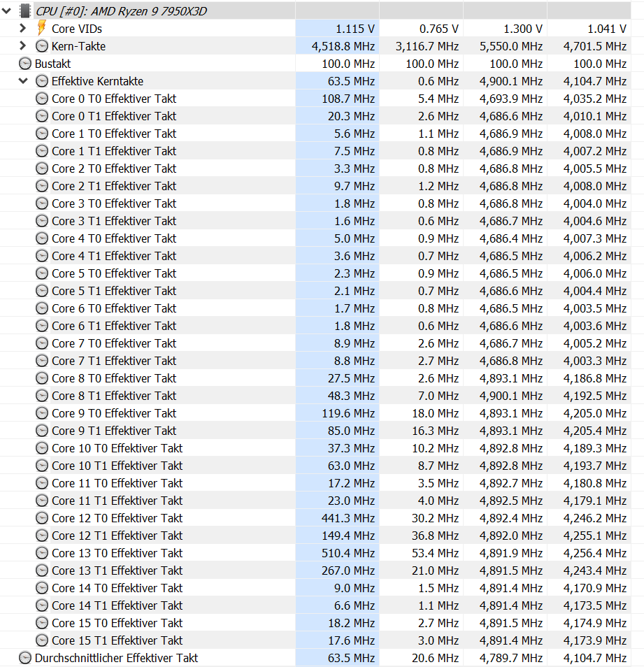
Task: Click the Kern-Takte maximum value 5,550.0 MHz
Action: click(511, 46)
